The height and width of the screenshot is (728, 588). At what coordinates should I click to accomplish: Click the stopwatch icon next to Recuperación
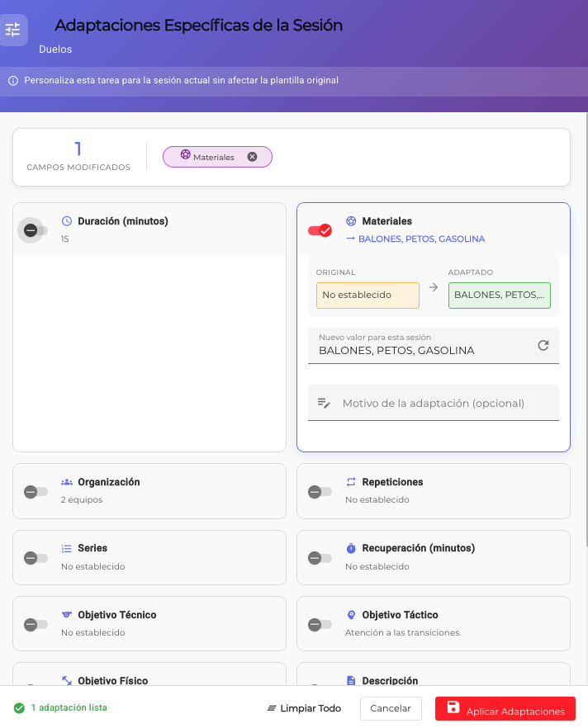tap(351, 548)
